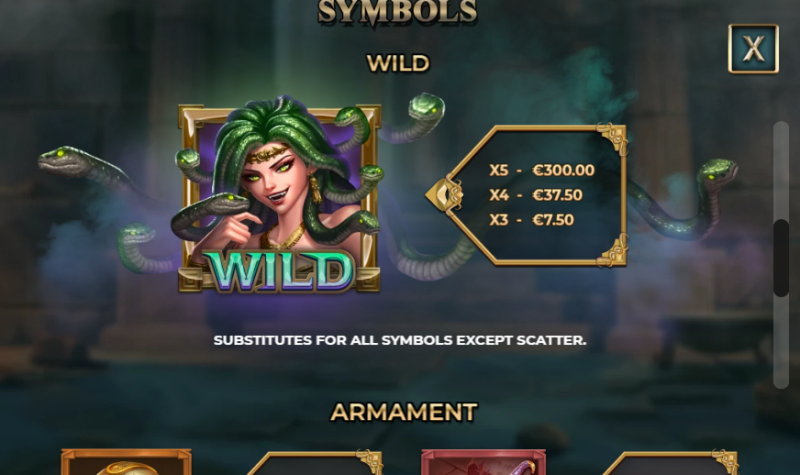Click the payout box beside the gold armament
Screen dimensions: 800x475
(x=314, y=463)
